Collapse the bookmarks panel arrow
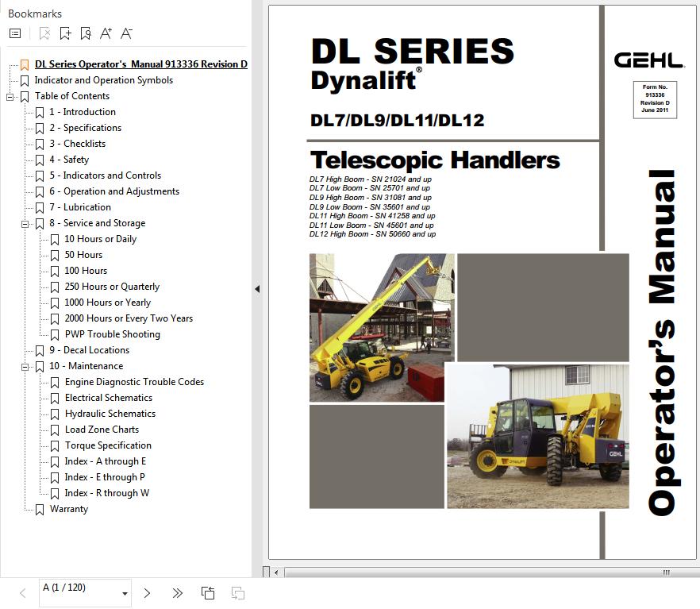Screen dimensions: 700x609 coord(257,289)
